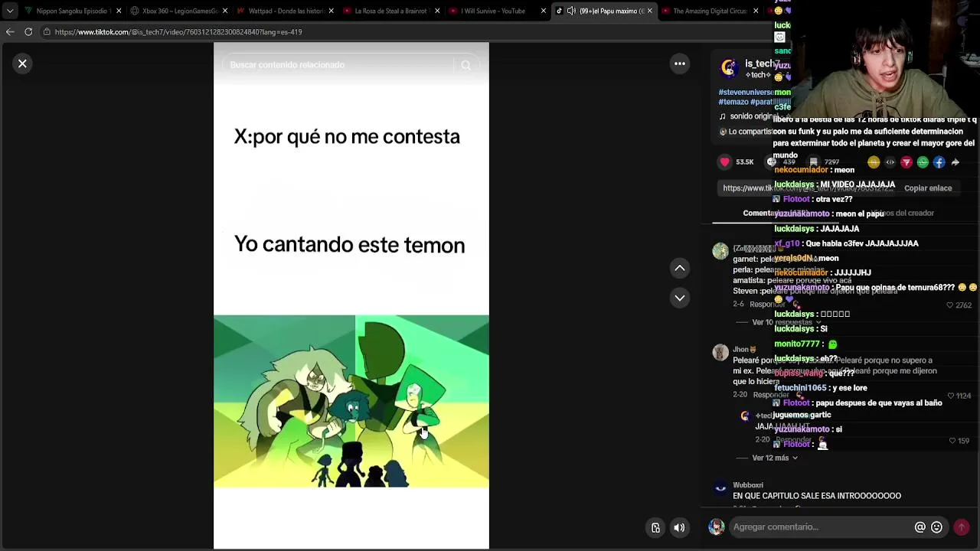Click the @ mention icon in comment box
This screenshot has height=551, width=980.
(920, 527)
